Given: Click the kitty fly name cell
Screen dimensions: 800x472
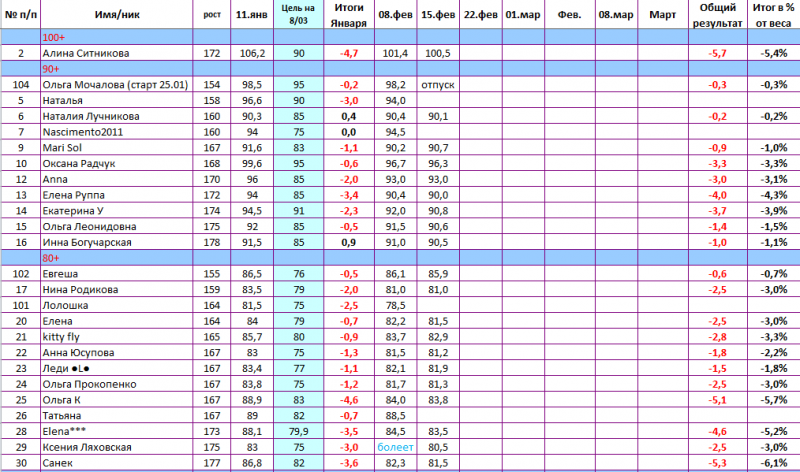Looking at the screenshot, I should click(x=62, y=337).
